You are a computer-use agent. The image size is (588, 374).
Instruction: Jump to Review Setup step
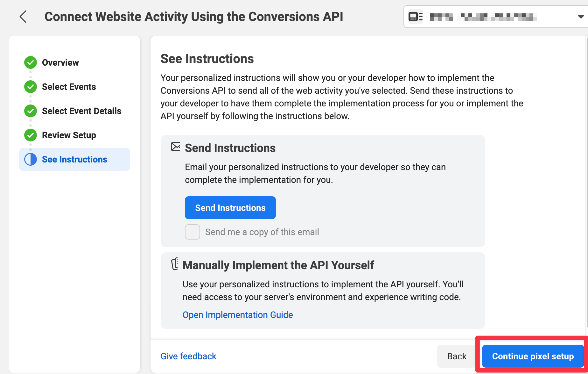pos(69,135)
